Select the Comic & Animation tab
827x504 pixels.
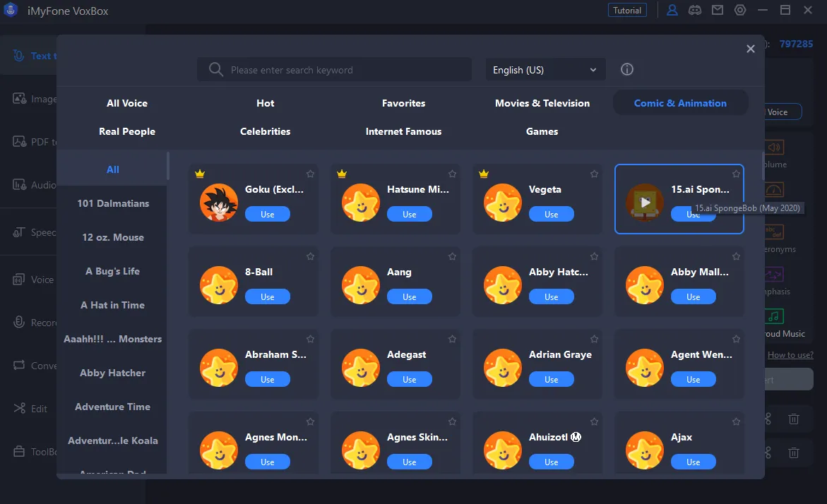pyautogui.click(x=680, y=103)
